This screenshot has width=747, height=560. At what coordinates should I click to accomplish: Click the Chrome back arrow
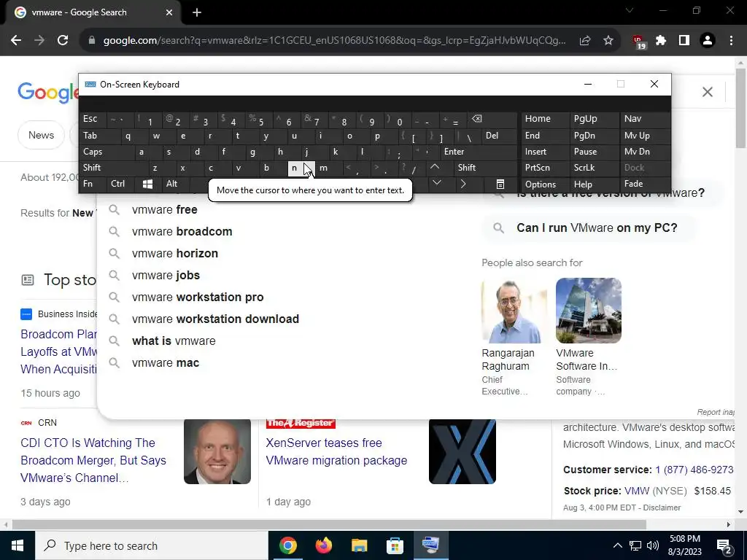pyautogui.click(x=16, y=41)
